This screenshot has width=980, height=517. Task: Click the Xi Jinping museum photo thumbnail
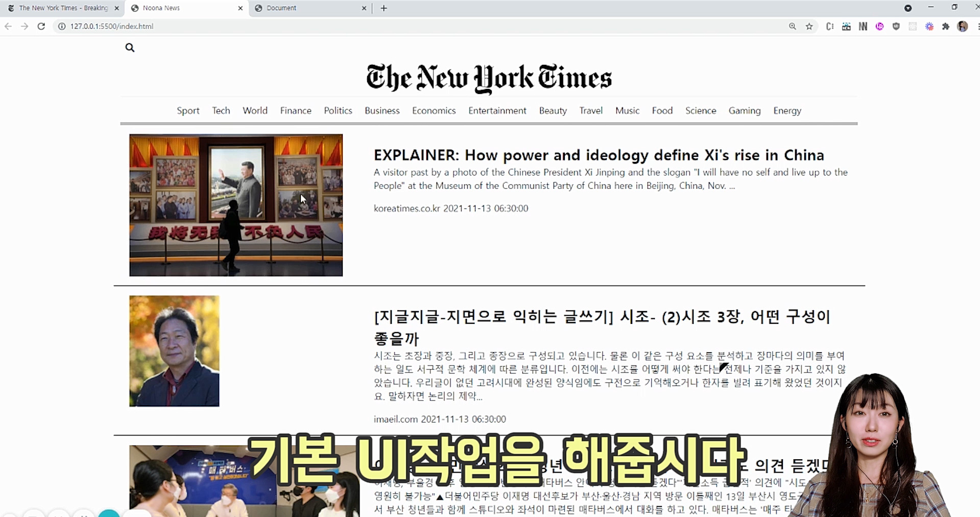pos(236,205)
